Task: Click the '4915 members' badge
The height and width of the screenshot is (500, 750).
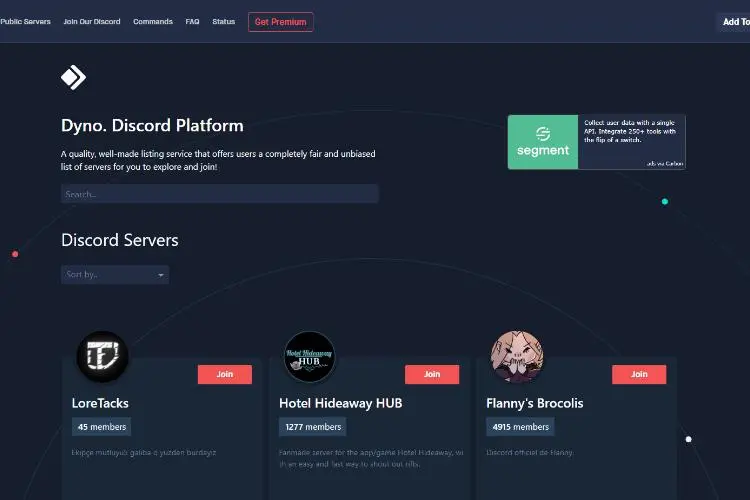Action: tap(520, 427)
